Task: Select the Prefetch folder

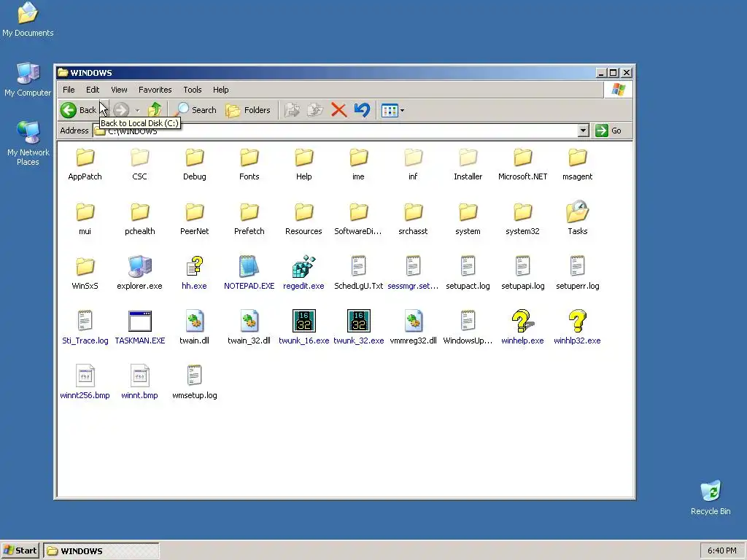Action: [249, 219]
